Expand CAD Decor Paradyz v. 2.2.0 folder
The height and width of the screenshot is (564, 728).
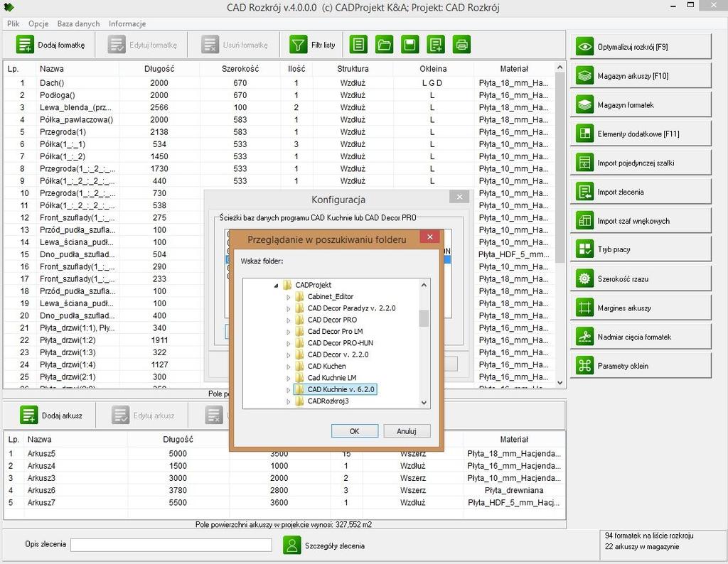tap(288, 308)
